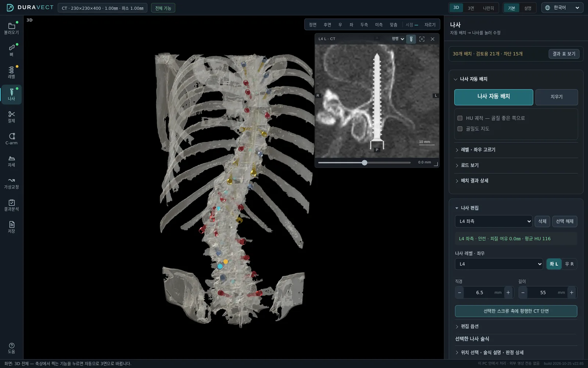Increase the 직경 diameter with plus
The width and height of the screenshot is (588, 368).
pyautogui.click(x=508, y=293)
